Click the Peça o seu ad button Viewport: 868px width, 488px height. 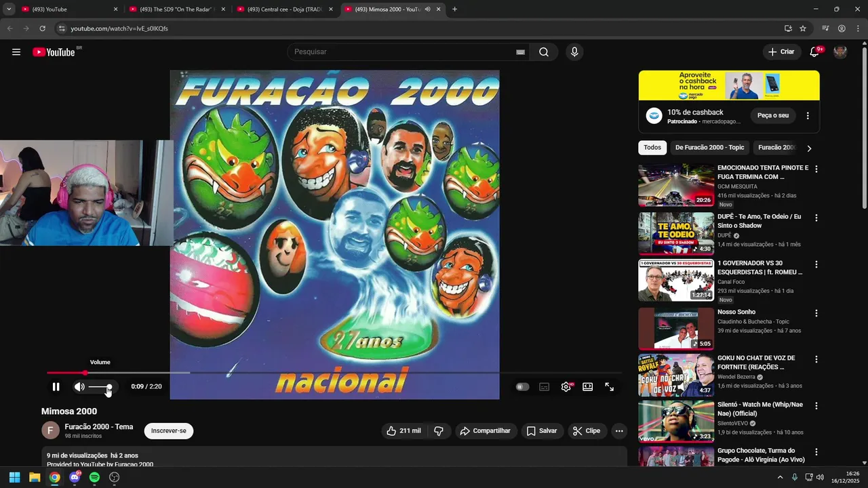click(773, 116)
